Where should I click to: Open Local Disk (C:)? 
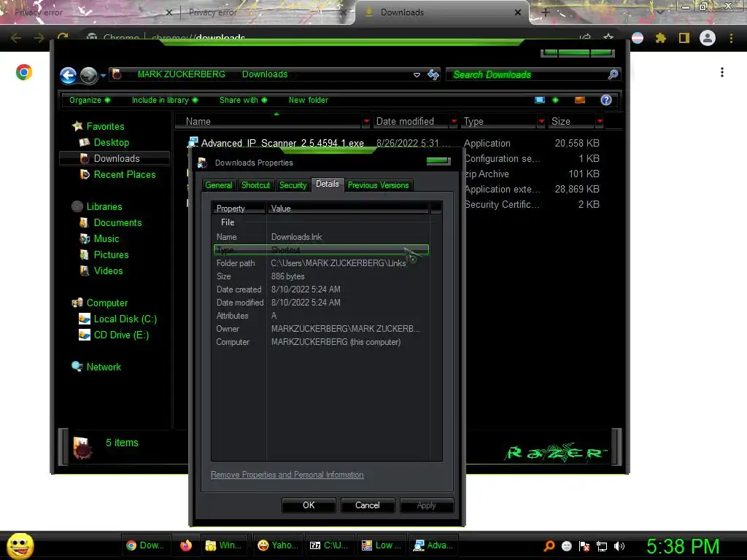coord(125,319)
